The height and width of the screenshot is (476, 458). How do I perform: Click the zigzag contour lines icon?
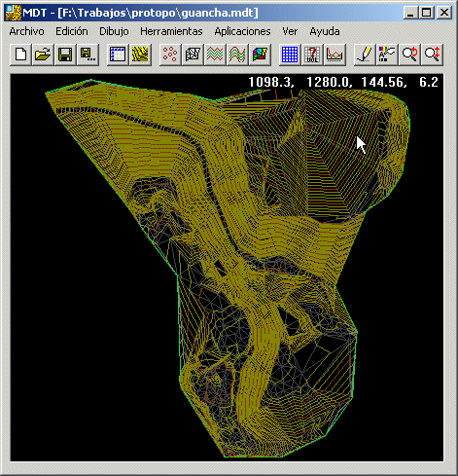[215, 55]
